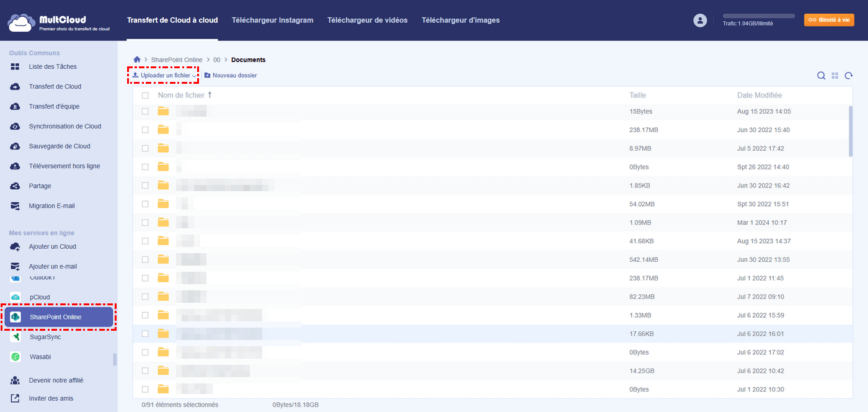Click the Devenir notre affilié icon
868x412 pixels.
[x=15, y=380]
